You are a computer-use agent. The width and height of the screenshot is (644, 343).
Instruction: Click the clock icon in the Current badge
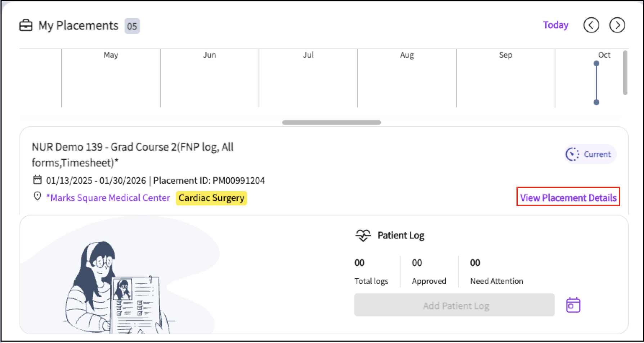click(572, 154)
